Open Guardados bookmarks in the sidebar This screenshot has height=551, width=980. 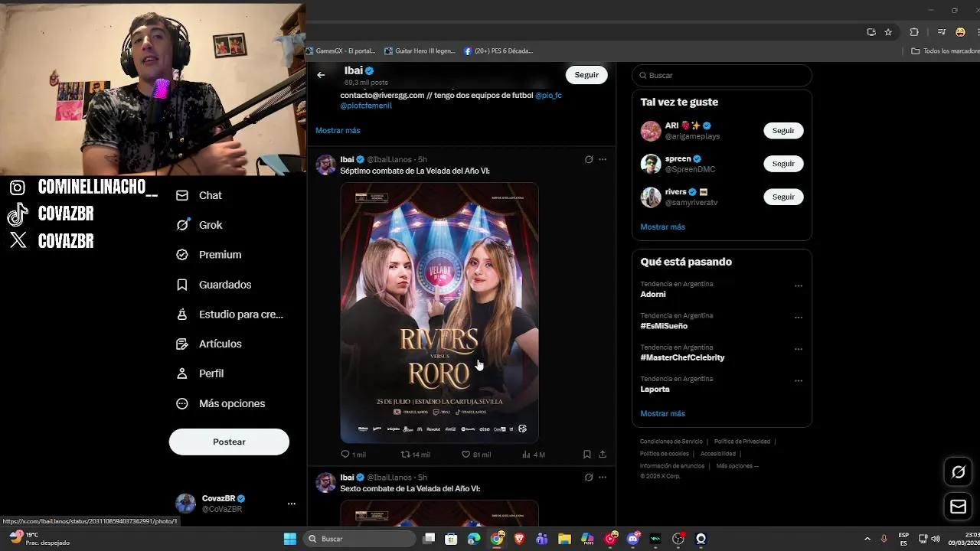[214, 285]
